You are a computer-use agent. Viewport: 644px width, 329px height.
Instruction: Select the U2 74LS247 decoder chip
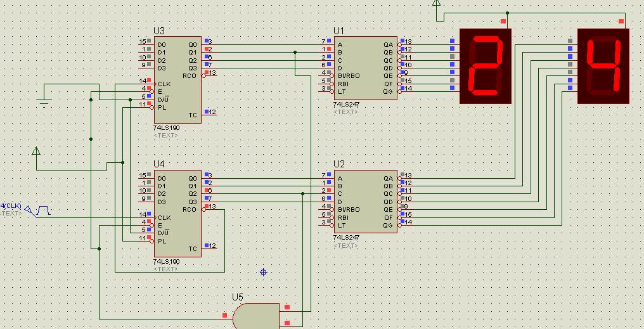point(366,202)
